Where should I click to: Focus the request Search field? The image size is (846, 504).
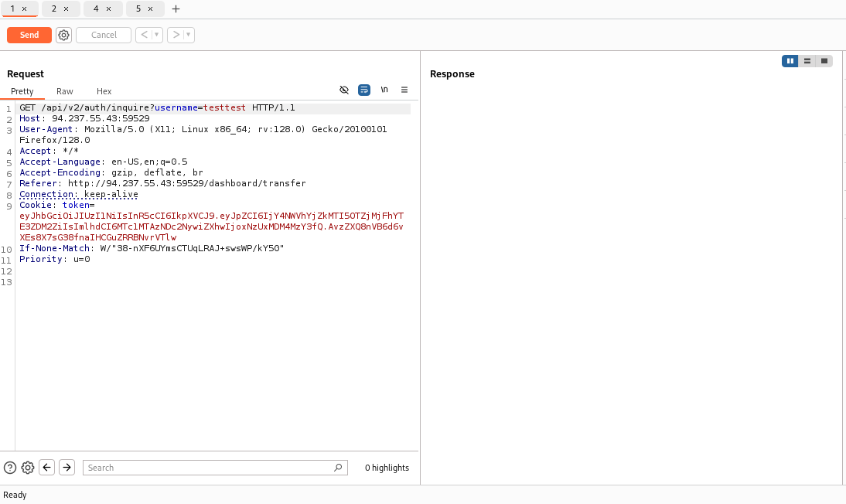point(209,468)
